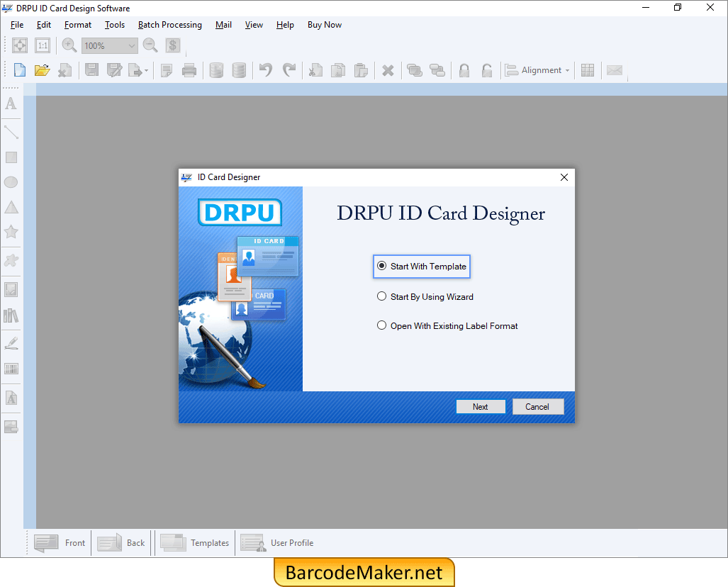Open the Batch Processing menu

click(x=170, y=25)
